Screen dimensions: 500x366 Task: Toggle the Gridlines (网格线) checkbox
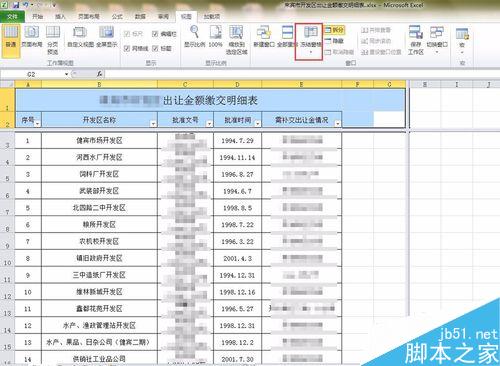[x=136, y=48]
